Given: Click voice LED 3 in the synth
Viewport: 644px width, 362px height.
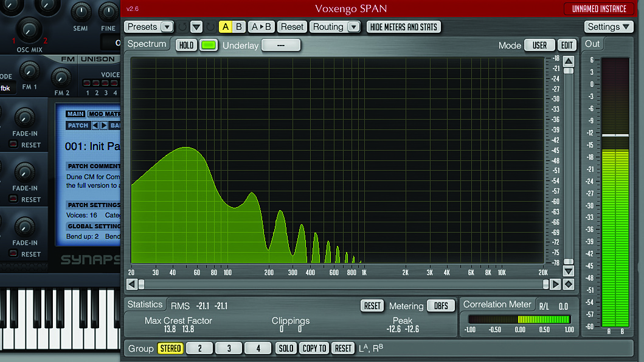Looking at the screenshot, I should (x=105, y=83).
